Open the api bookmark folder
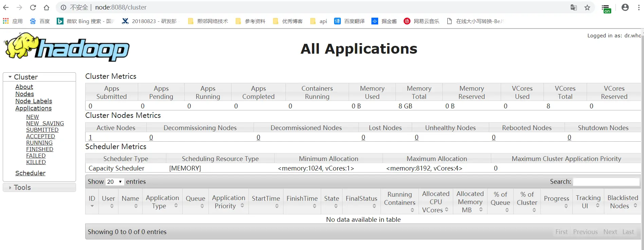The width and height of the screenshot is (644, 250). [318, 21]
